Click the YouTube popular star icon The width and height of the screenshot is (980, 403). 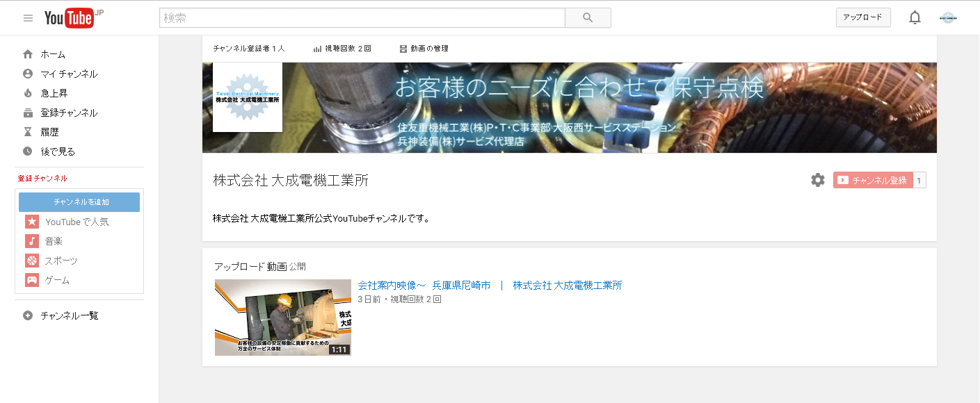click(x=32, y=222)
